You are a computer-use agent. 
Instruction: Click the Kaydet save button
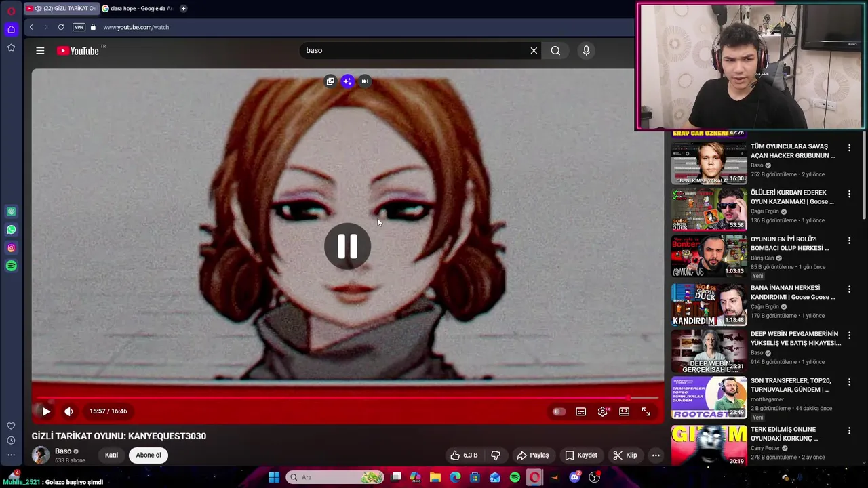[x=581, y=455]
